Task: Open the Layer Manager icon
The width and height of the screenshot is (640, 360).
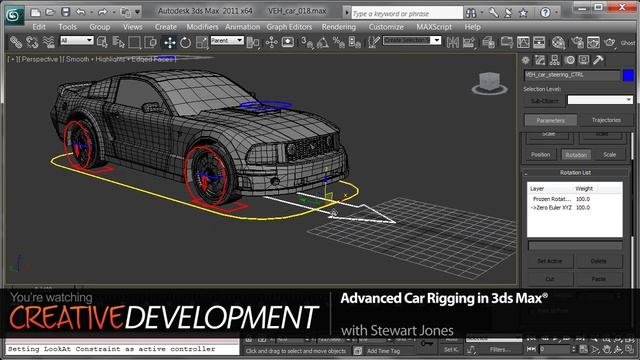Action: (x=488, y=42)
